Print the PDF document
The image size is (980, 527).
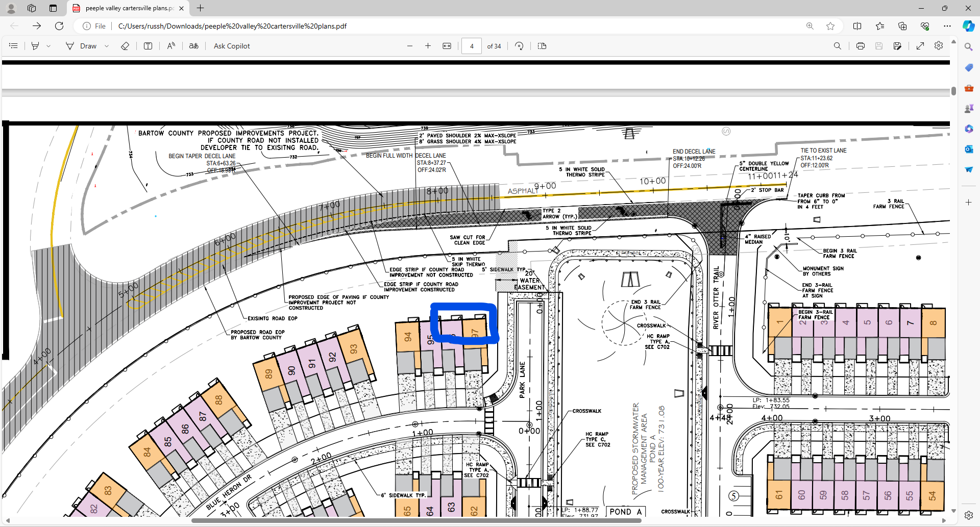(861, 46)
